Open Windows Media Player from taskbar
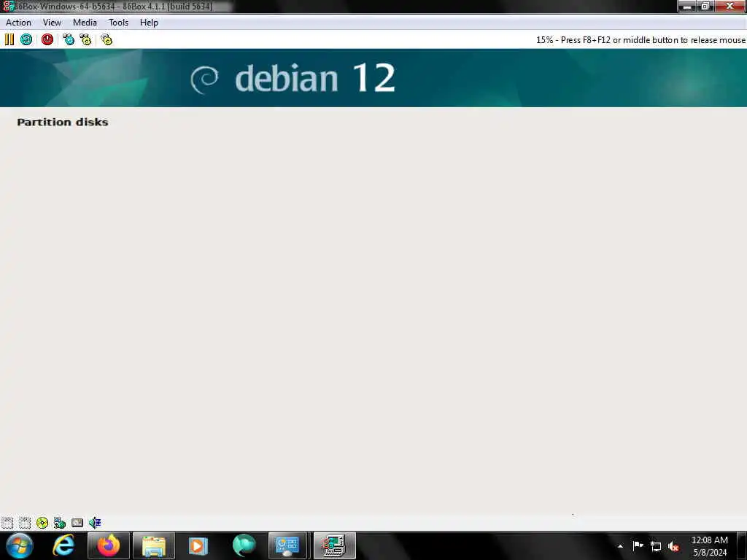 pos(198,545)
